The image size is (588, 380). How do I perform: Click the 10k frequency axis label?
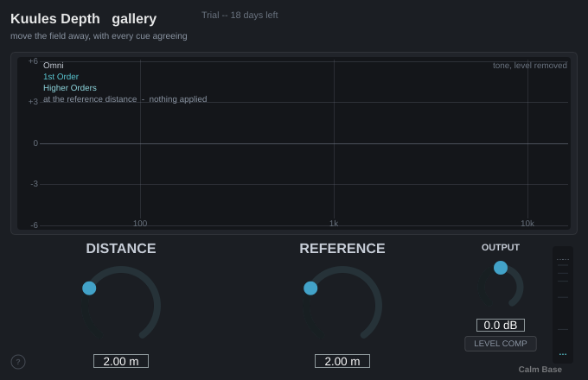[527, 224]
